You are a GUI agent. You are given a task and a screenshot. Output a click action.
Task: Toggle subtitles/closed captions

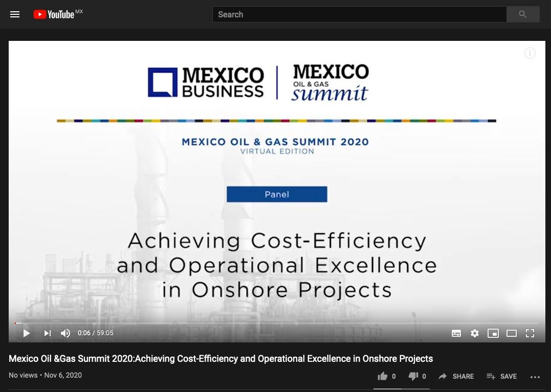click(456, 333)
